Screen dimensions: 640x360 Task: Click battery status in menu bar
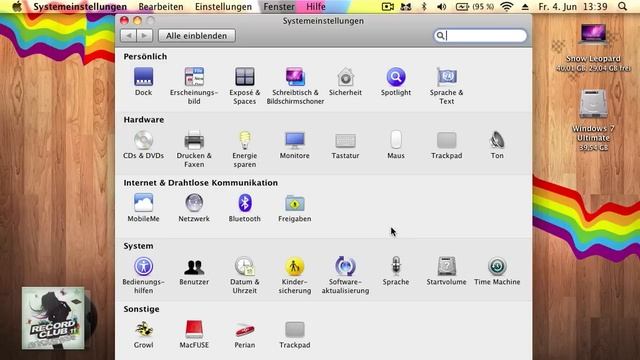[x=475, y=7]
